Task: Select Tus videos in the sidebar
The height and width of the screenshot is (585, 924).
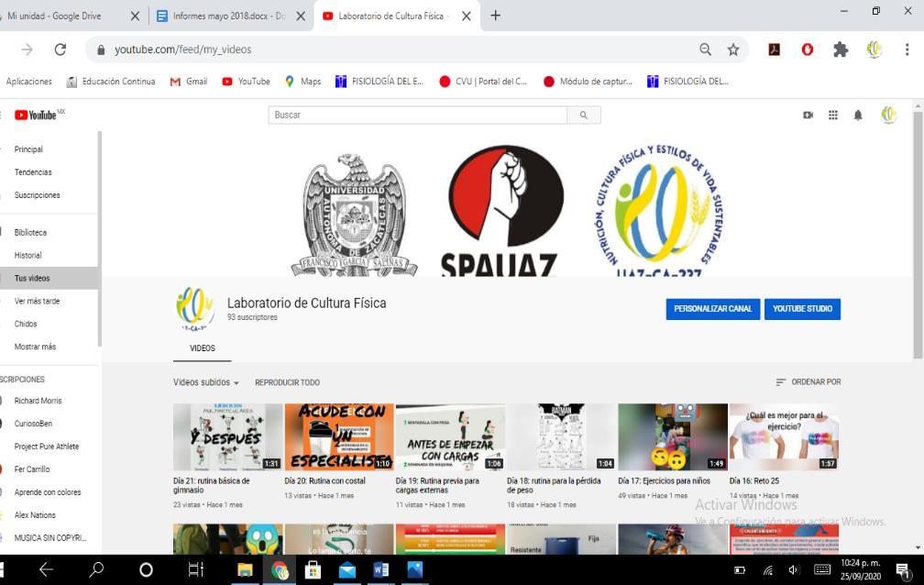Action: coord(50,279)
